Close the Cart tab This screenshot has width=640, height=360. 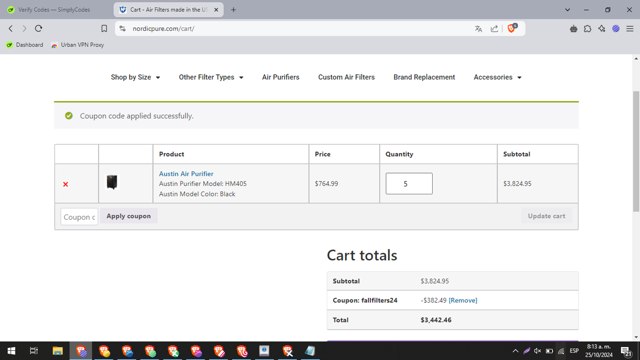tap(216, 9)
